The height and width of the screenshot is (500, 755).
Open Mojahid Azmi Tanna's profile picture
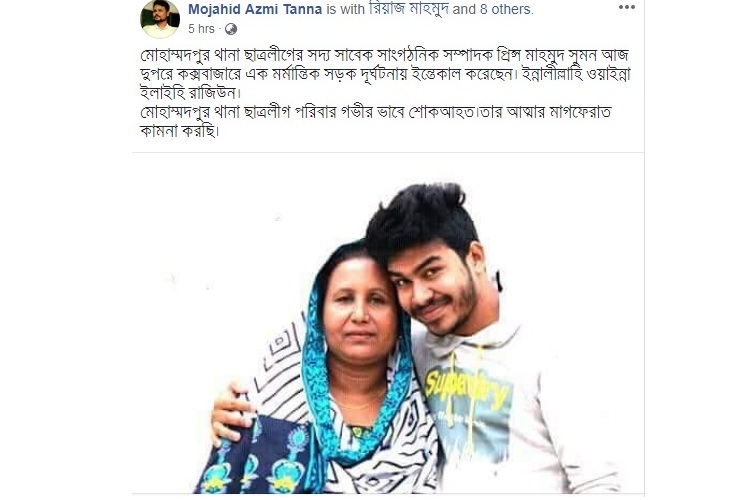(x=160, y=19)
